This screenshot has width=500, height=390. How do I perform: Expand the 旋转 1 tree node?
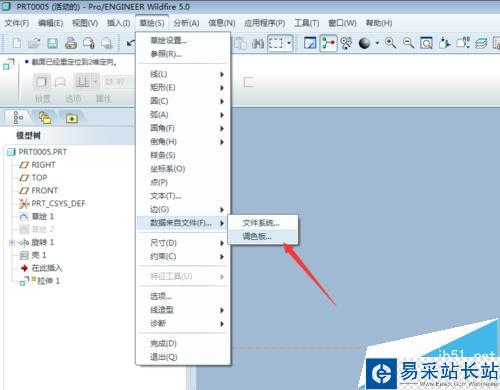click(12, 243)
